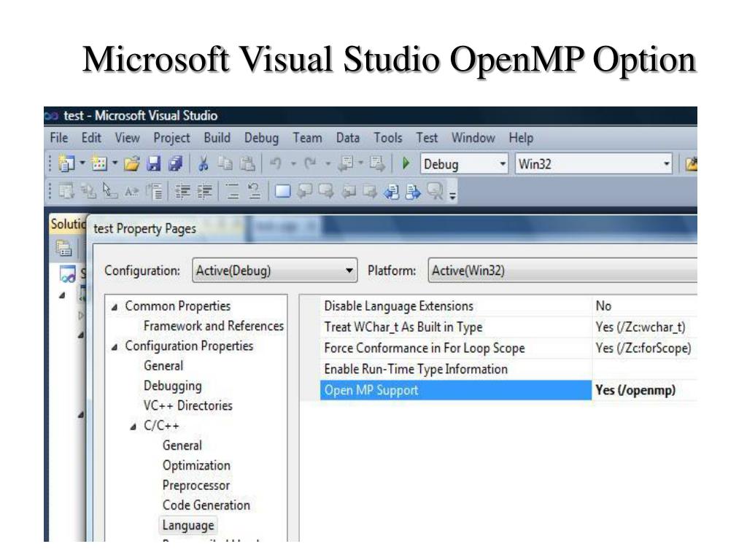Click the Display Quick Info cursor icon
Screen dimensions: 747x560
109,192
